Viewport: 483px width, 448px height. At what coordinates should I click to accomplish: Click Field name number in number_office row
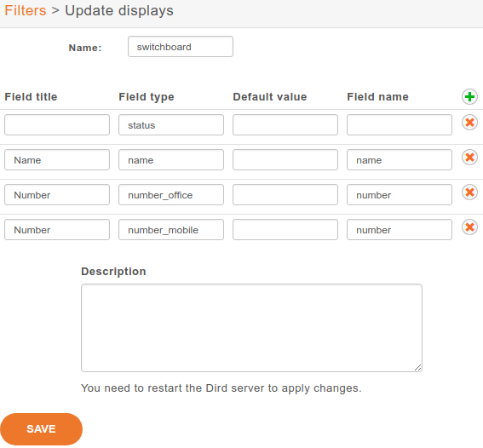[x=400, y=194]
